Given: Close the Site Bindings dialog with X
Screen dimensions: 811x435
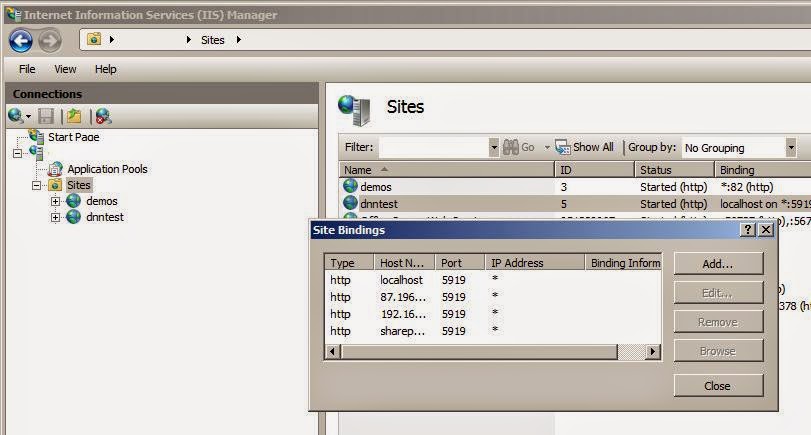Looking at the screenshot, I should 765,230.
